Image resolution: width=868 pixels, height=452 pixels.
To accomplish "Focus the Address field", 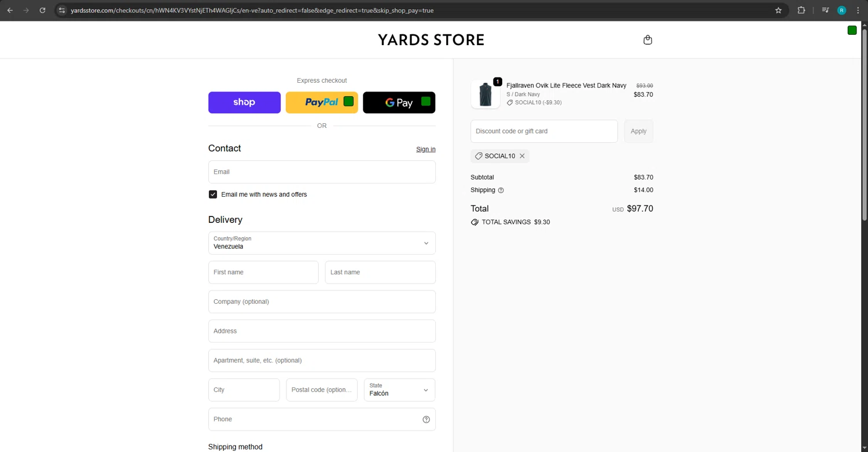I will [322, 331].
